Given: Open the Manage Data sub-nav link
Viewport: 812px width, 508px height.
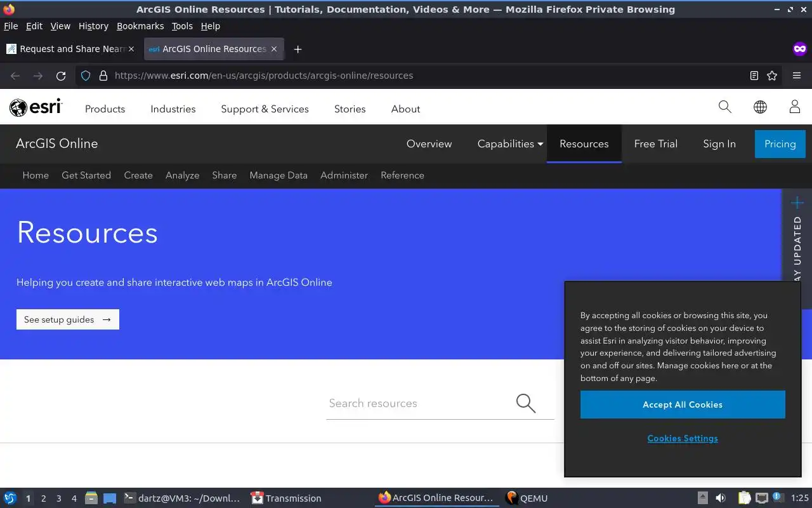Looking at the screenshot, I should coord(278,175).
